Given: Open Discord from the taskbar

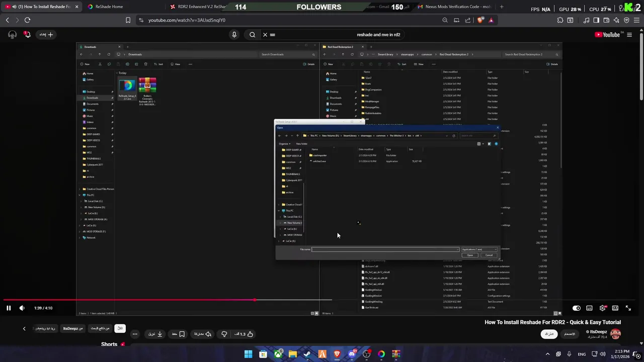Looking at the screenshot, I should 352,354.
